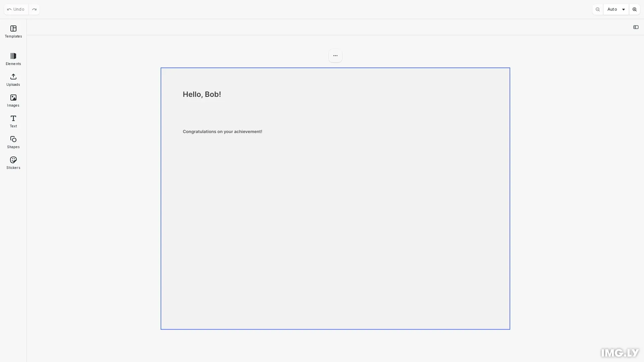Zoom in on the canvas
The width and height of the screenshot is (644, 362).
634,9
